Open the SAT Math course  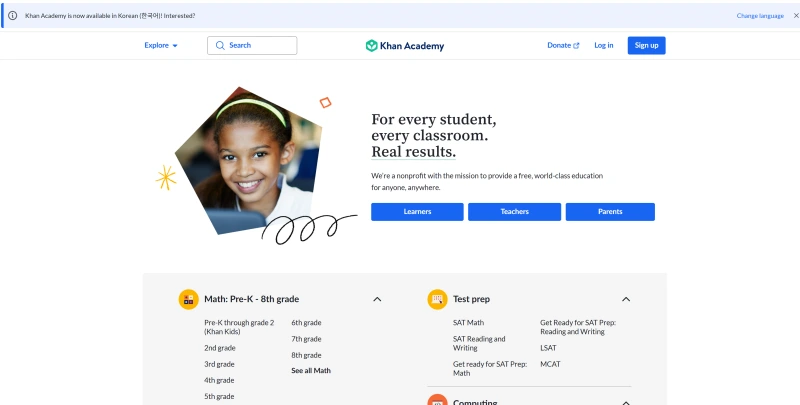(468, 322)
